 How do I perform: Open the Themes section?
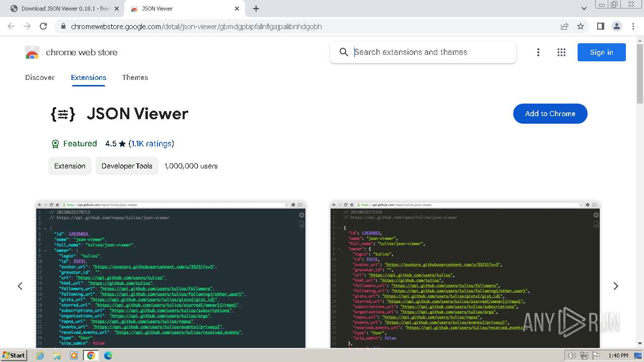pyautogui.click(x=135, y=77)
